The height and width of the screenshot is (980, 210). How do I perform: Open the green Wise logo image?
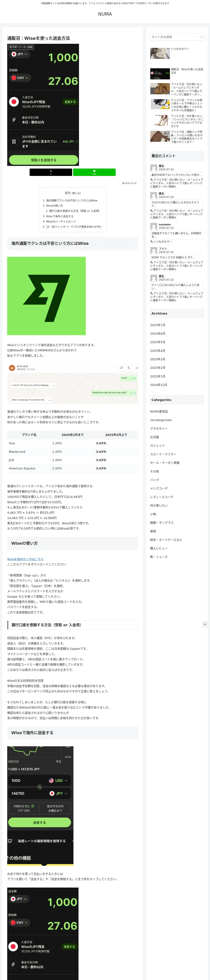coord(46,296)
